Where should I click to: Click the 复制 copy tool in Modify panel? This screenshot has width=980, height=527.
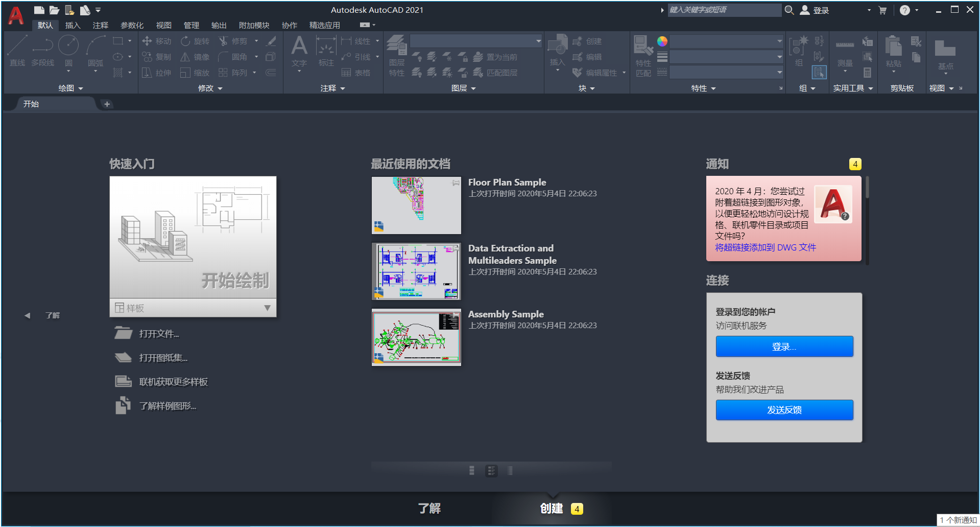click(x=156, y=57)
